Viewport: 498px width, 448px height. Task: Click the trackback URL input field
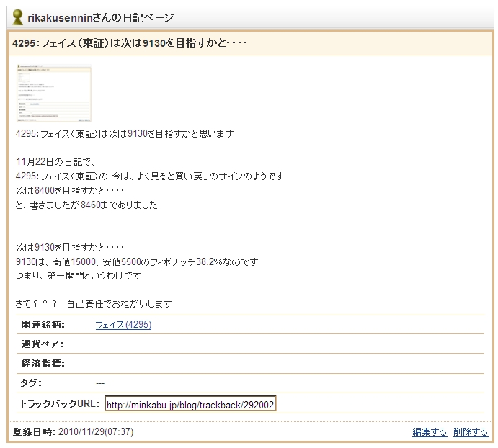190,404
